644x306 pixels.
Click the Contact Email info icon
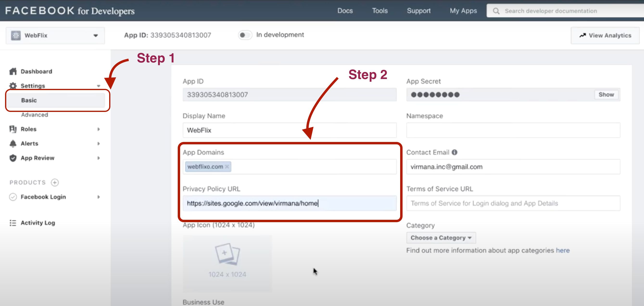455,152
